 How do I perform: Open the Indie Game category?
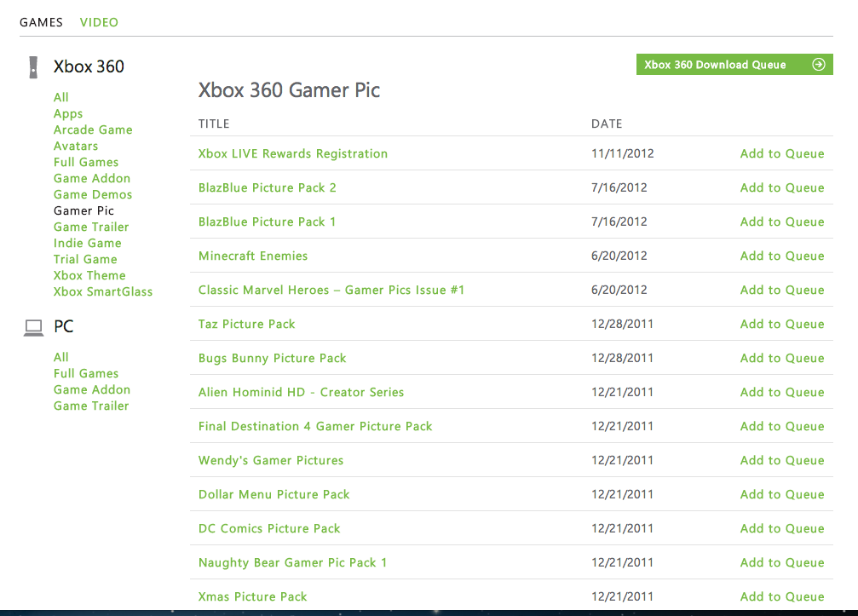[x=88, y=243]
